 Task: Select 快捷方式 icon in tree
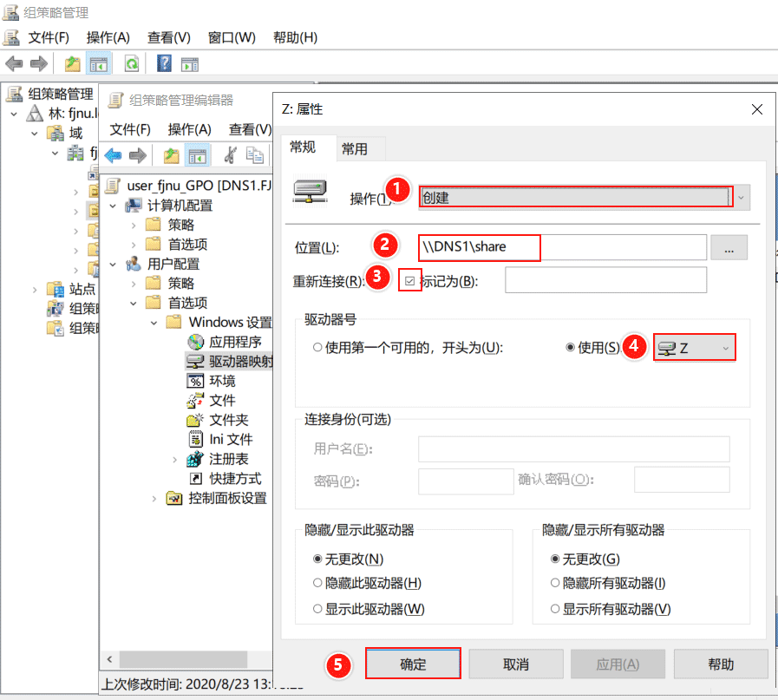pos(196,479)
